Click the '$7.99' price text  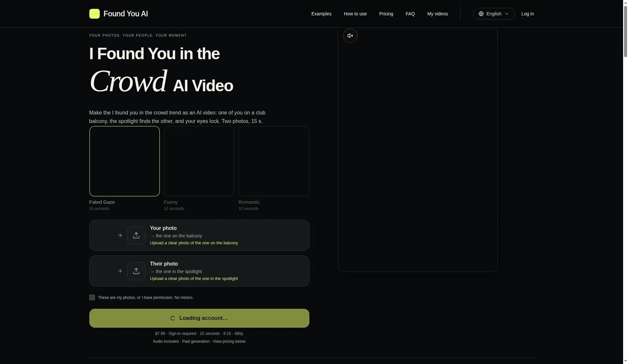click(x=160, y=334)
